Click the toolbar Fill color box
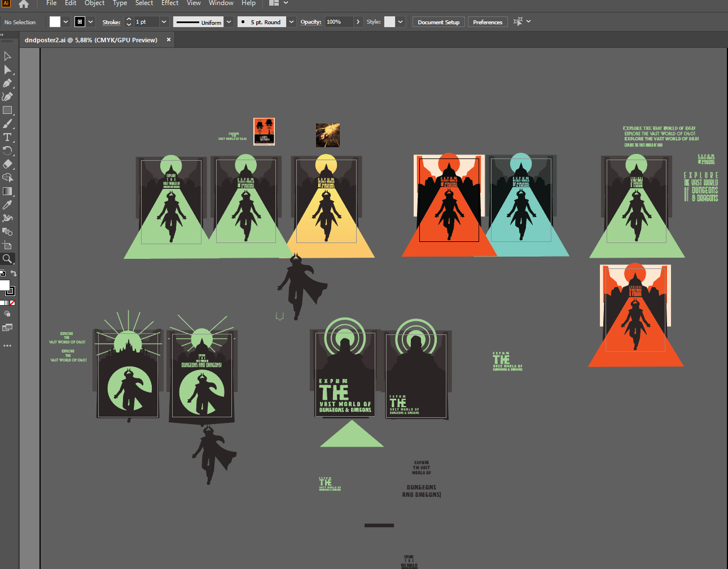Viewport: 728px width, 569px height. (x=4, y=285)
